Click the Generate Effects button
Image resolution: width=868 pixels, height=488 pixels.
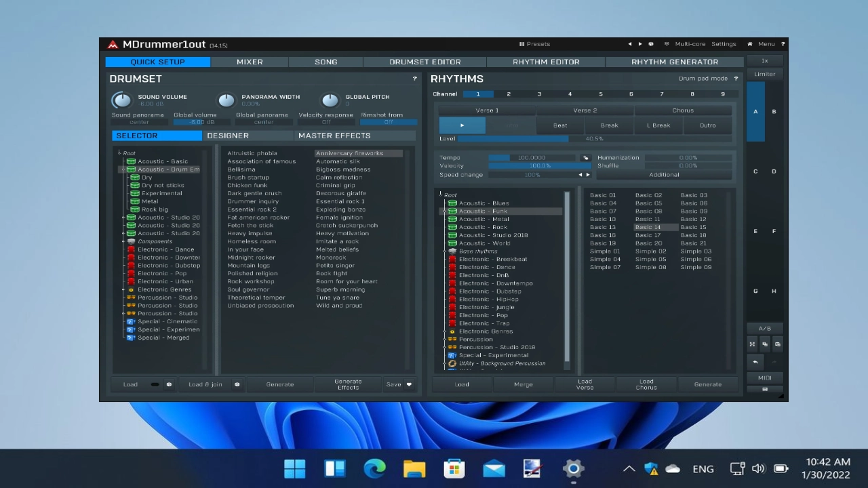(x=348, y=384)
